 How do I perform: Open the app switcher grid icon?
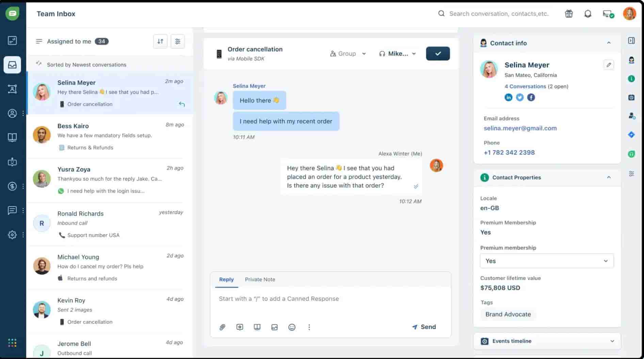[12, 343]
